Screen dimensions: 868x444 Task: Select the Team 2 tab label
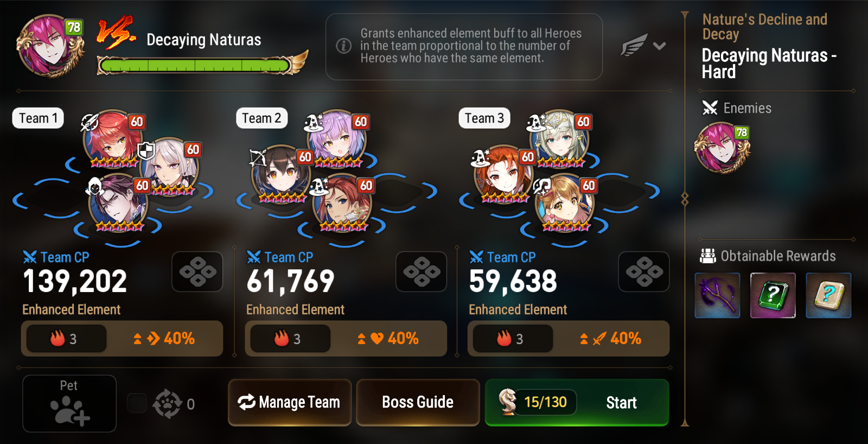coord(261,118)
